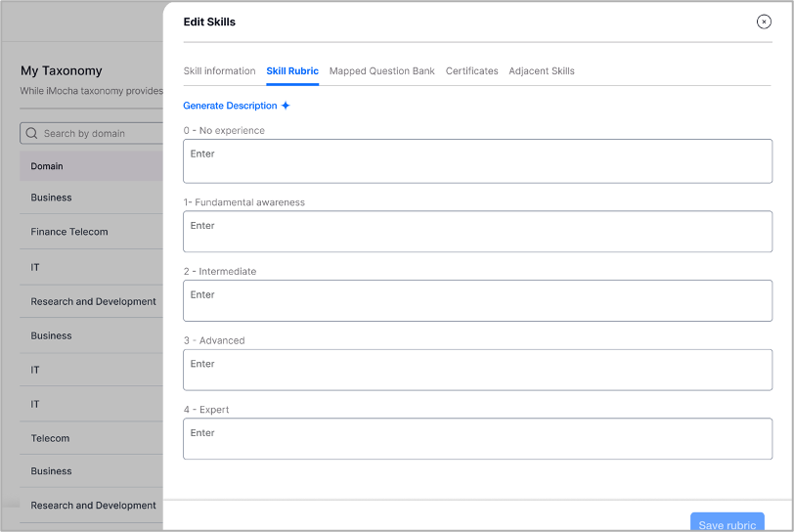
Task: Go to the Adjacent Skills tab
Action: (x=542, y=71)
